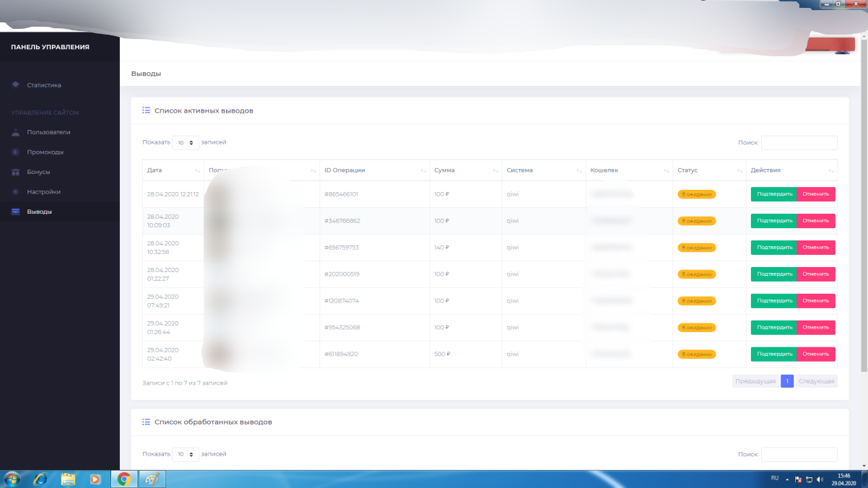Image resolution: width=868 pixels, height=488 pixels.
Task: Go to Промокоды in the sidebar
Action: pyautogui.click(x=45, y=152)
